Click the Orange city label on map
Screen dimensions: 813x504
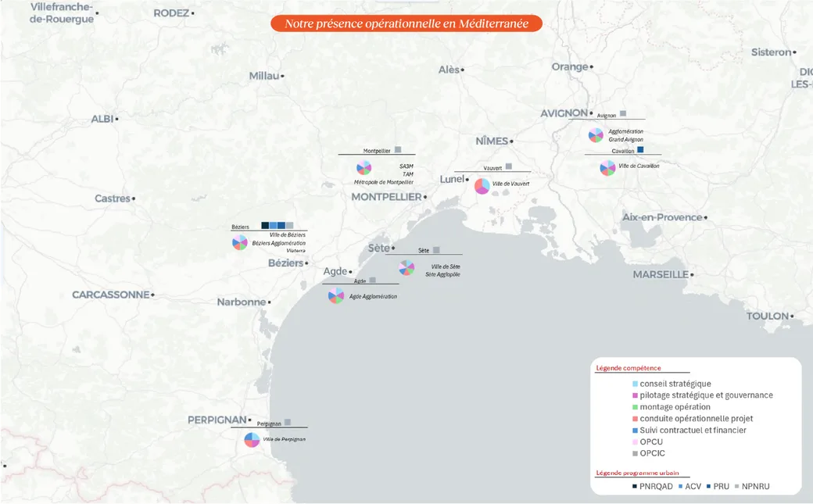point(570,67)
